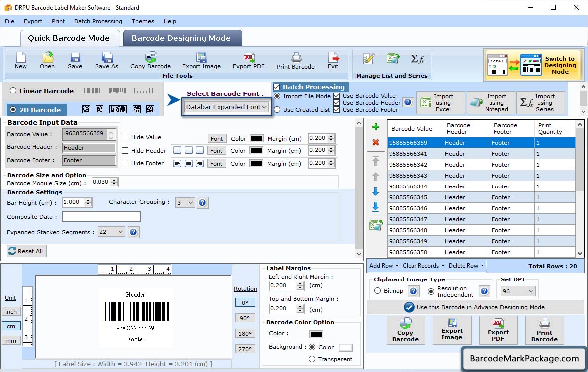The height and width of the screenshot is (372, 588).
Task: Open help for Use Barcode Header options
Action: click(408, 102)
